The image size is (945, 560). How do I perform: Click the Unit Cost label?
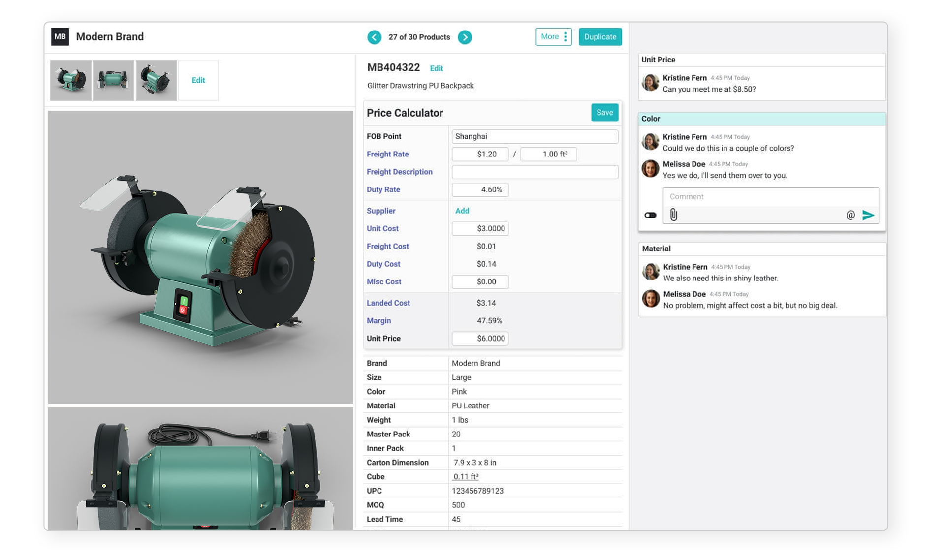click(382, 228)
